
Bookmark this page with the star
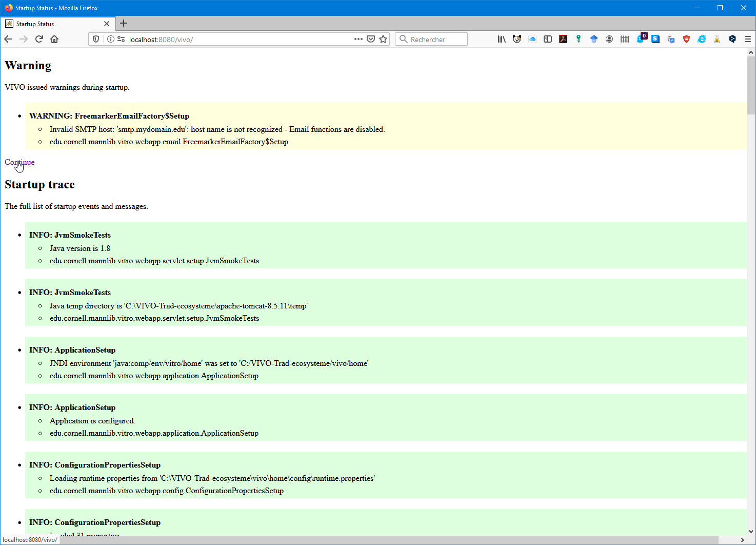(383, 39)
